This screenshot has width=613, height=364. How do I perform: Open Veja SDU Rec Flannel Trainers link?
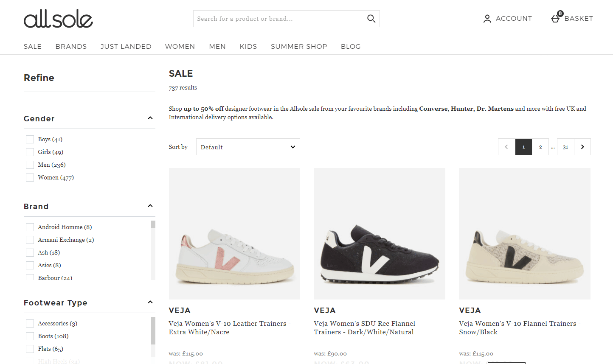364,328
